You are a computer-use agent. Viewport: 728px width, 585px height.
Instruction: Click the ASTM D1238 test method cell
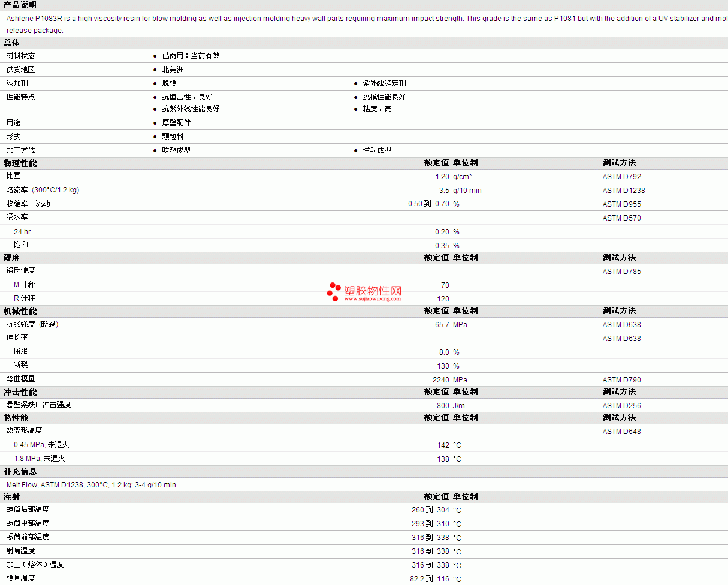click(624, 191)
